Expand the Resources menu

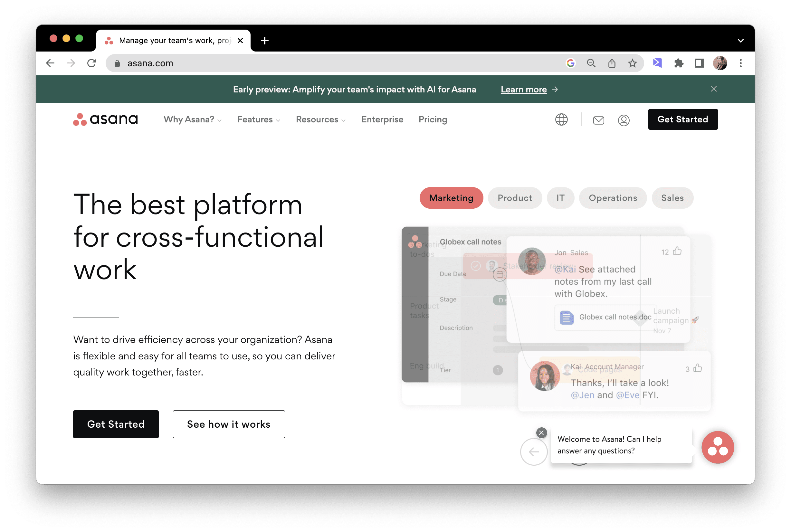click(321, 119)
